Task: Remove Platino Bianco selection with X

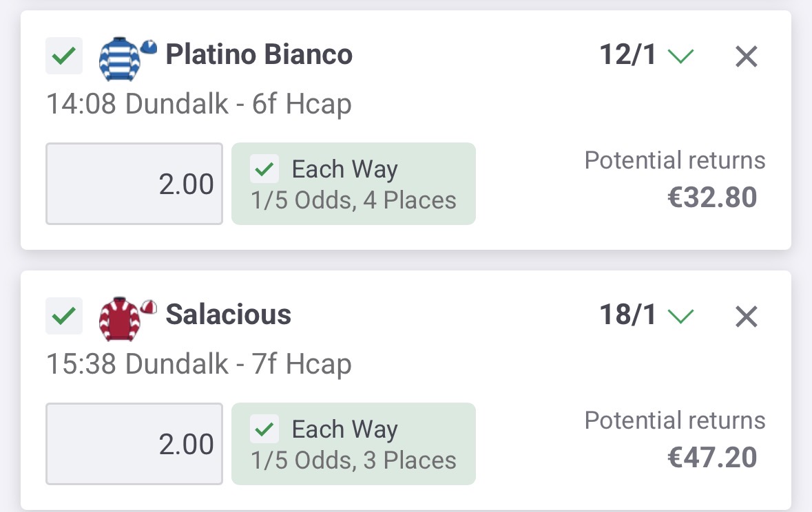Action: [746, 57]
